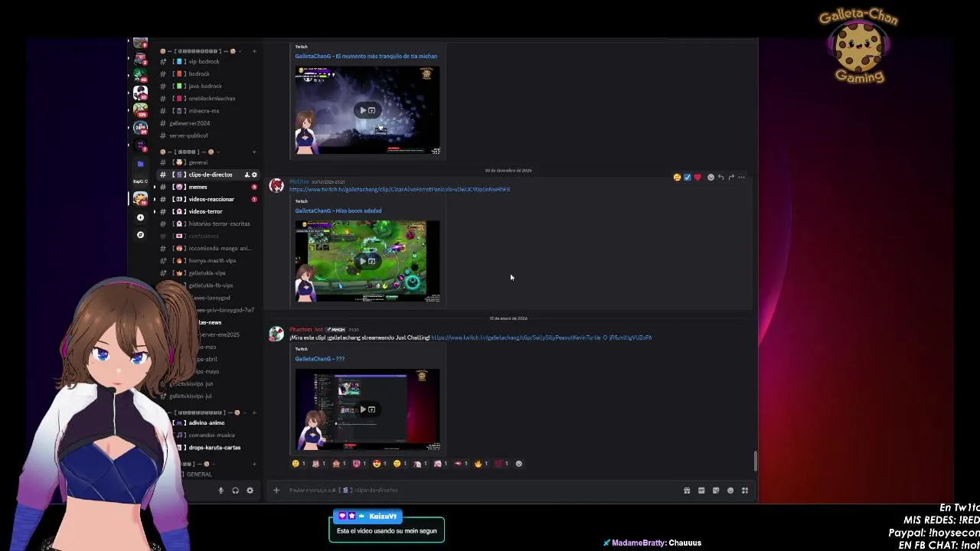980x551 pixels.
Task: Open the java-bedrock channel
Action: [x=207, y=86]
